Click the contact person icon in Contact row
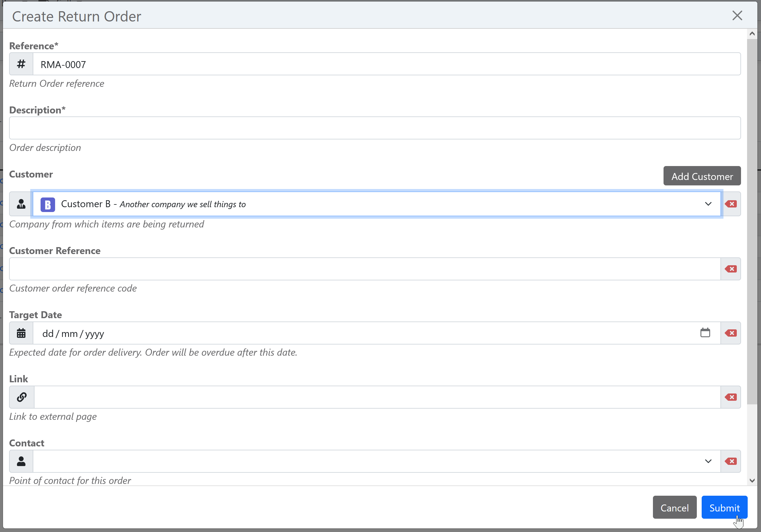Viewport: 761px width, 532px height. coord(21,461)
